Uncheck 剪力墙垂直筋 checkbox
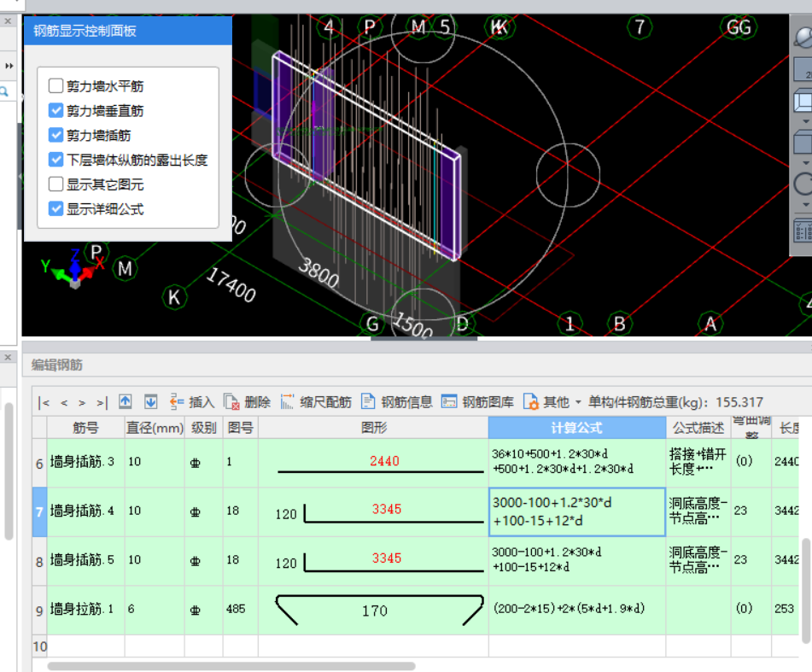Screen dimensions: 812x672 [56, 110]
